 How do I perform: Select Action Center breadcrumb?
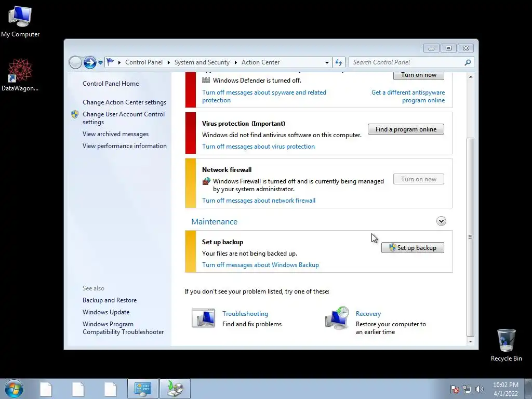tap(261, 62)
